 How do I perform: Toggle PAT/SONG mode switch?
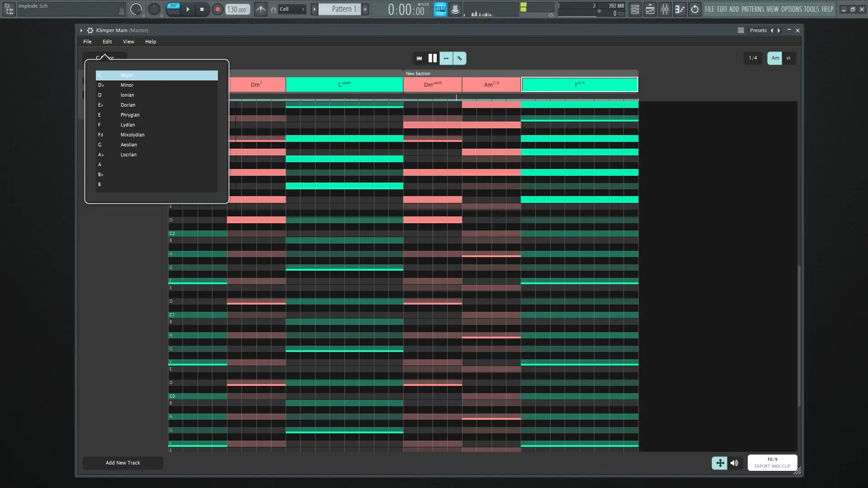pyautogui.click(x=174, y=9)
